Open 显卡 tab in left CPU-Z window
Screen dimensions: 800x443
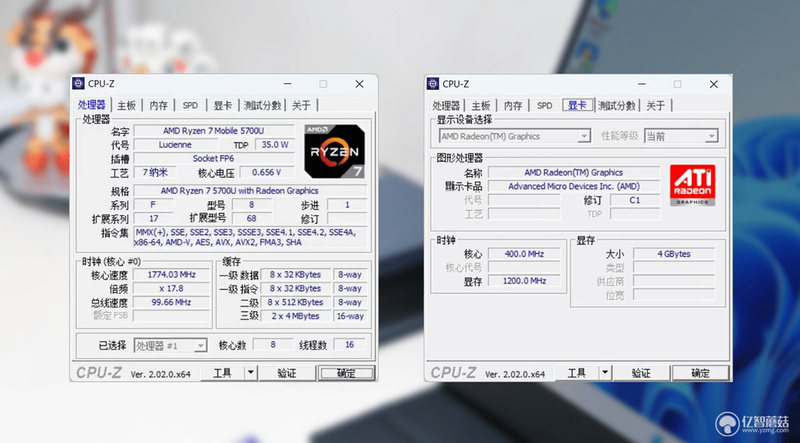click(x=222, y=105)
